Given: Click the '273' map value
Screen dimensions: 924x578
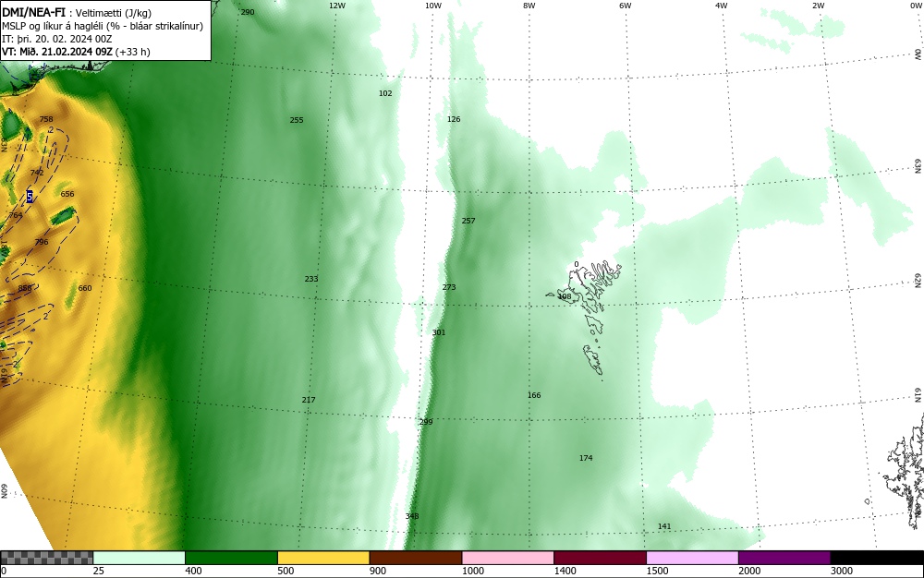Looking at the screenshot, I should tap(449, 287).
